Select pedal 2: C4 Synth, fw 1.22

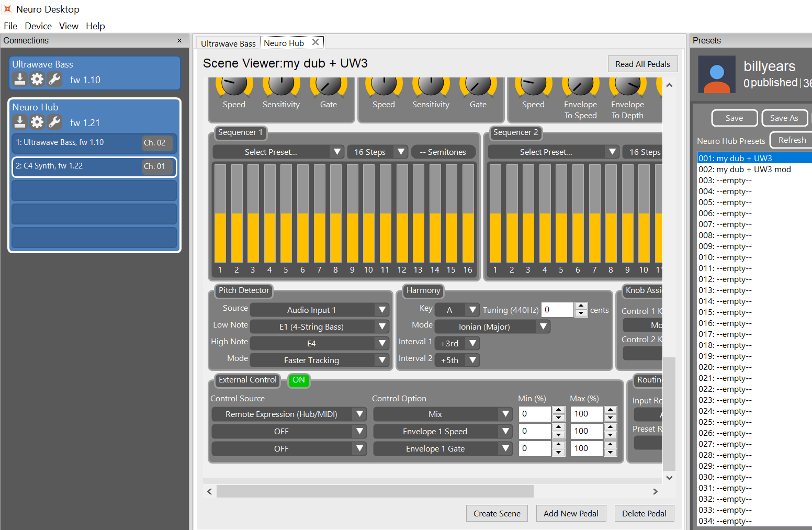click(x=94, y=166)
